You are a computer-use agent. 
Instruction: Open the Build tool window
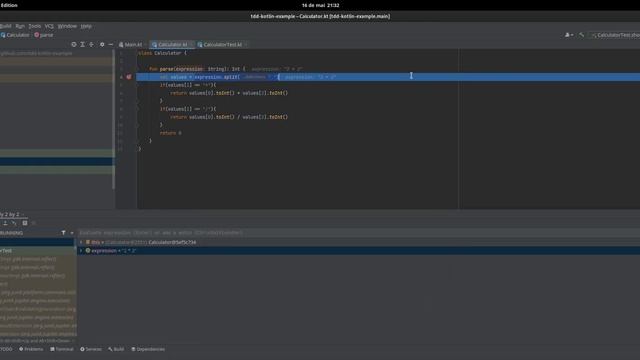tap(116, 349)
